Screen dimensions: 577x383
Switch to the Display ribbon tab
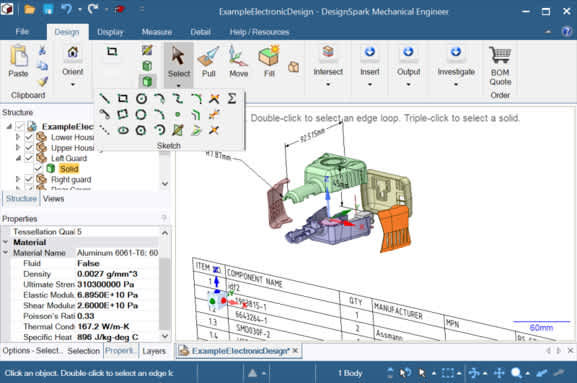[110, 32]
